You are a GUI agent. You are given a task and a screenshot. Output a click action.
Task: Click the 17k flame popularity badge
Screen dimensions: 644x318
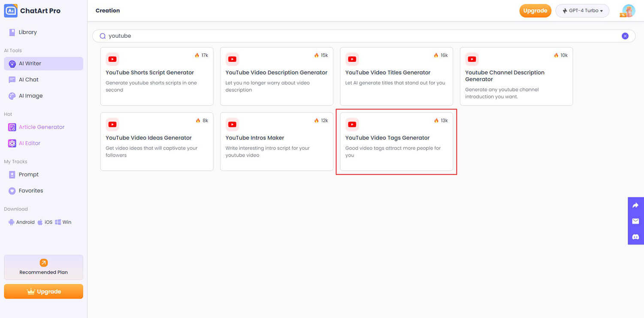coord(201,55)
